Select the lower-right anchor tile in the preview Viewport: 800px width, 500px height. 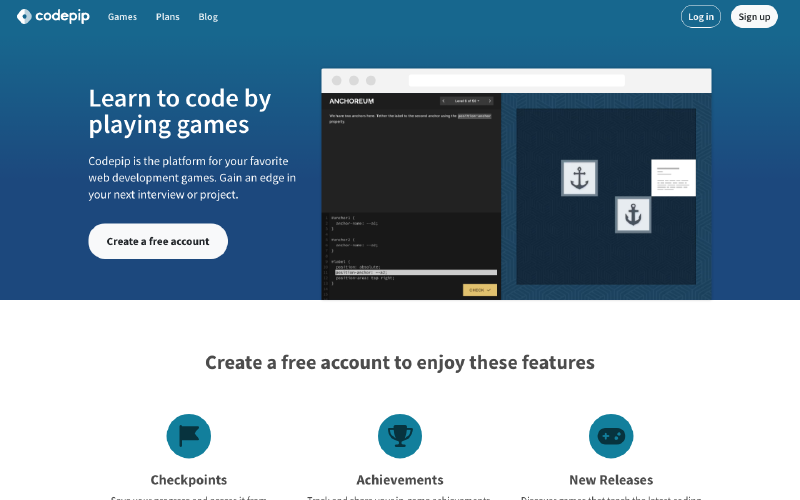tap(633, 214)
